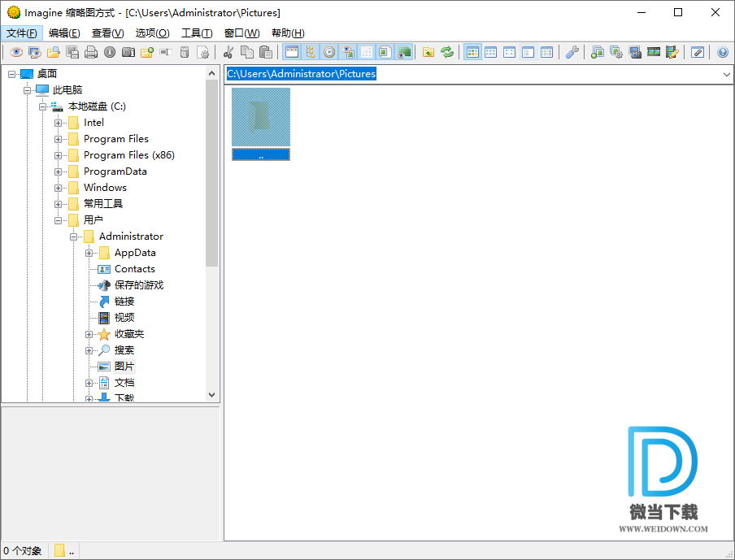735x560 pixels.
Task: Expand the Intel folder node
Action: [x=58, y=123]
